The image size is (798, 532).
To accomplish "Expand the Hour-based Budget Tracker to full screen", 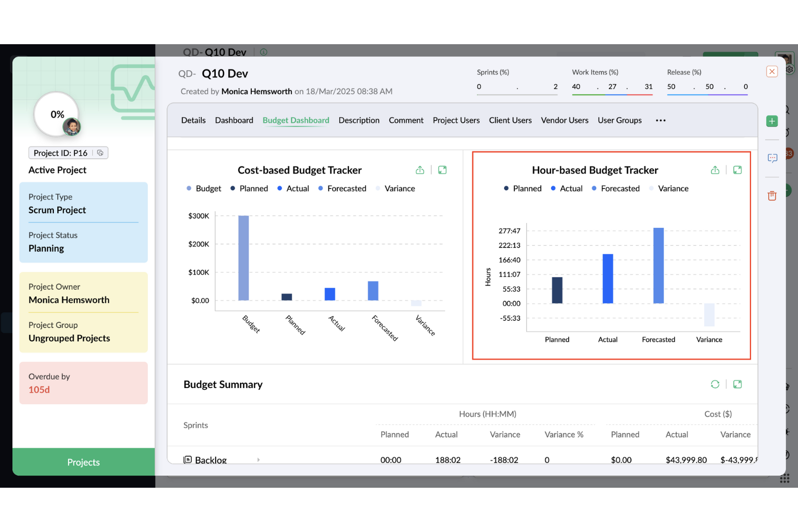I will point(737,169).
